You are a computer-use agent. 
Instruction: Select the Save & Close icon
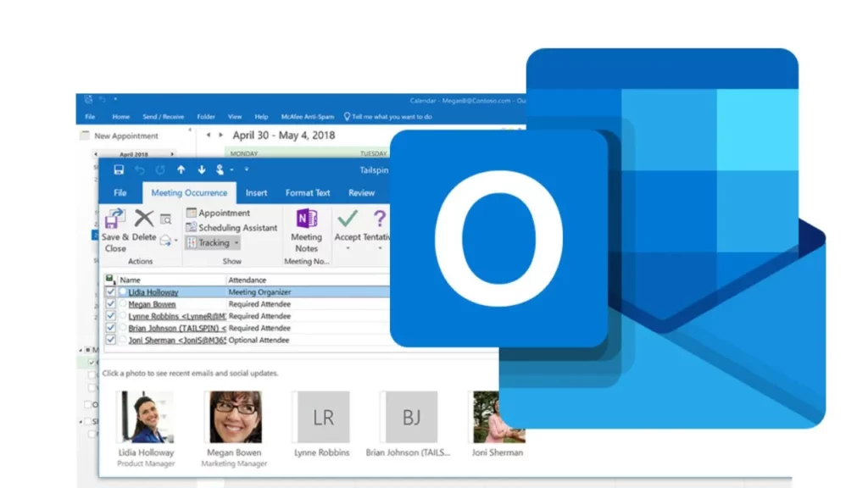point(115,219)
